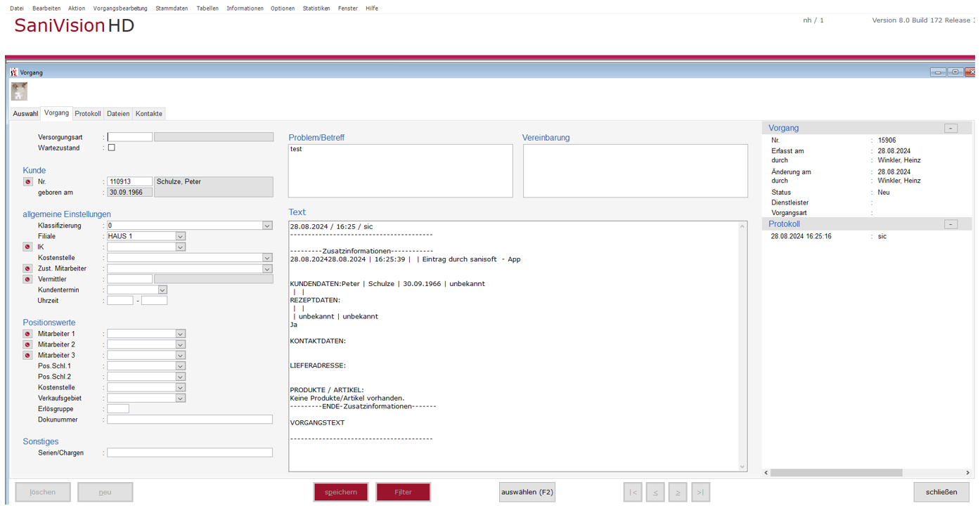This screenshot has height=506, width=980.
Task: Open the Kundentermin date dropdown
Action: 162,290
